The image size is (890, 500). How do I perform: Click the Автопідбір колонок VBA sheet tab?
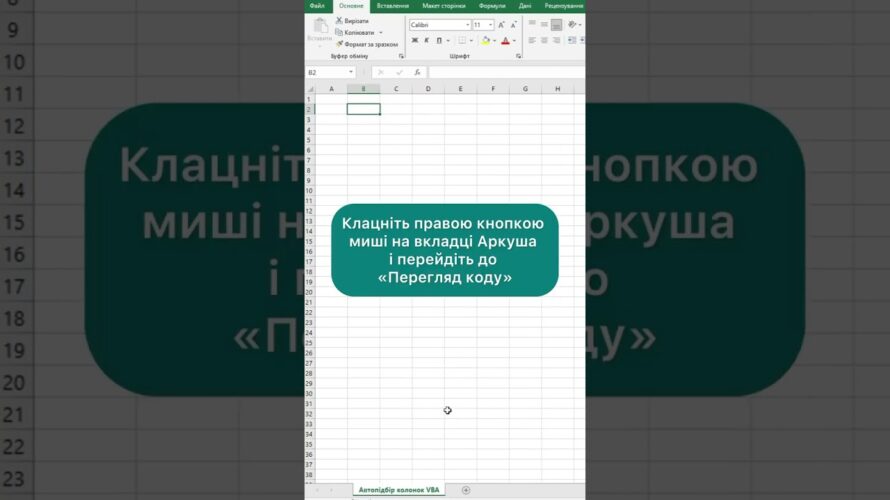398,490
